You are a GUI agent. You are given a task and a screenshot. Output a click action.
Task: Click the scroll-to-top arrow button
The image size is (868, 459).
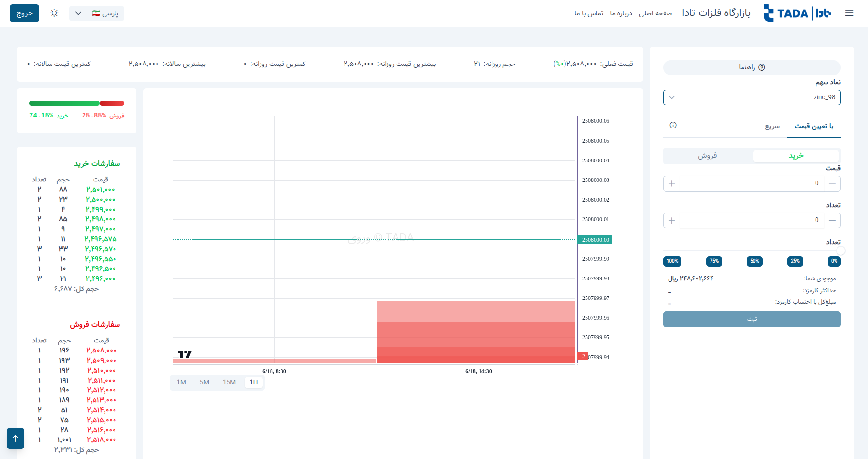(15, 438)
